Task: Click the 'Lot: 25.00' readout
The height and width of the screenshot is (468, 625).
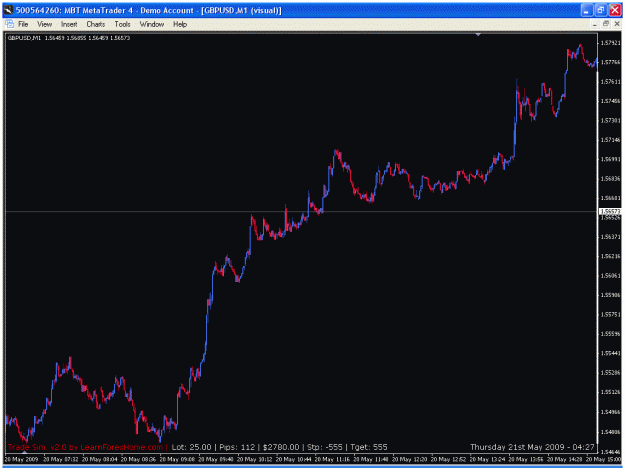Action: [191, 447]
